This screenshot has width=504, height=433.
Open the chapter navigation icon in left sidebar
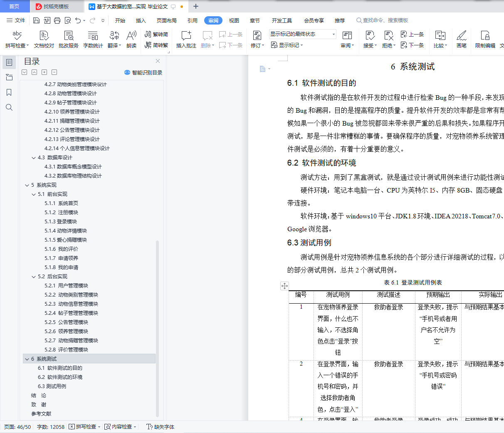pos(9,77)
